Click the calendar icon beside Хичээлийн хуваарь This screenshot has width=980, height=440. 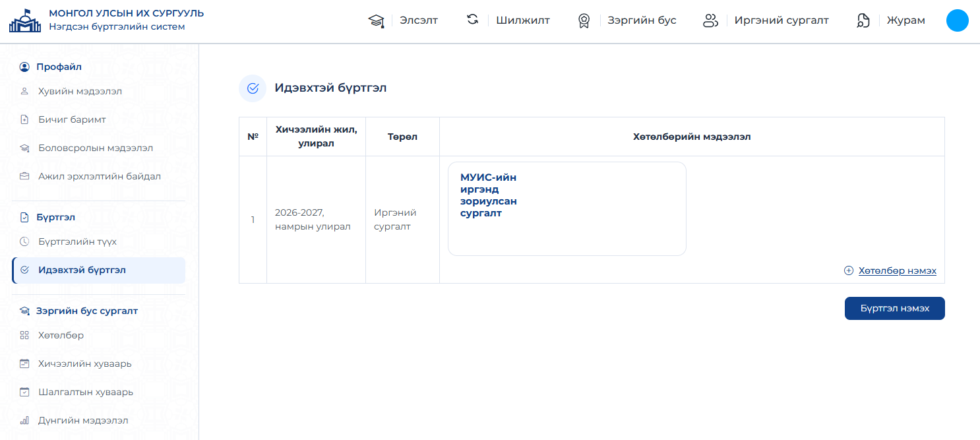24,364
